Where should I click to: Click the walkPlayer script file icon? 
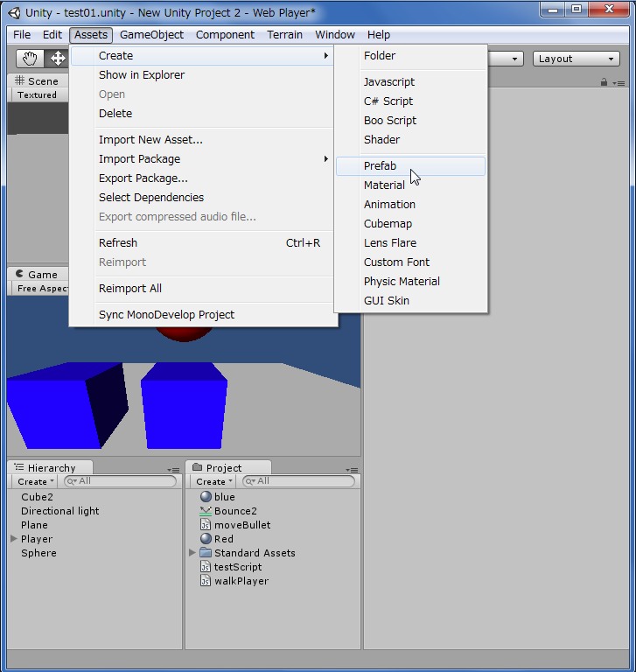click(x=206, y=580)
